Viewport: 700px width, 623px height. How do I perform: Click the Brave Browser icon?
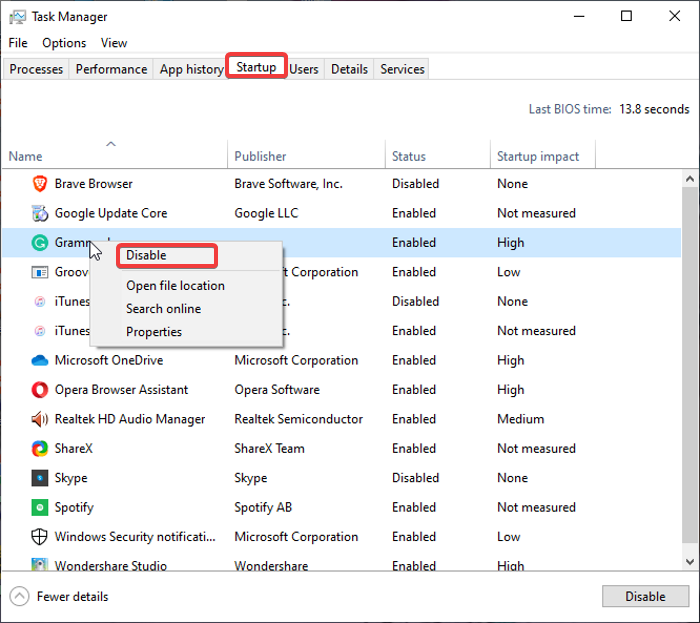[40, 184]
